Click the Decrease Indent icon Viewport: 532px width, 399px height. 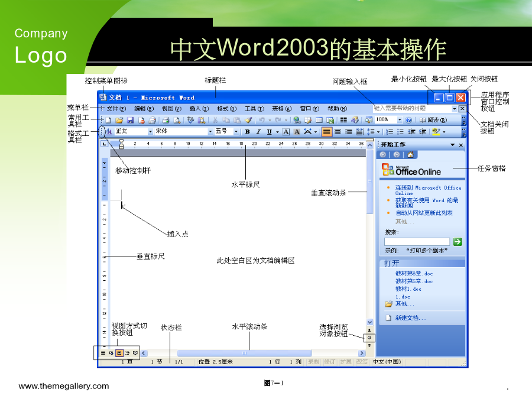[411, 132]
